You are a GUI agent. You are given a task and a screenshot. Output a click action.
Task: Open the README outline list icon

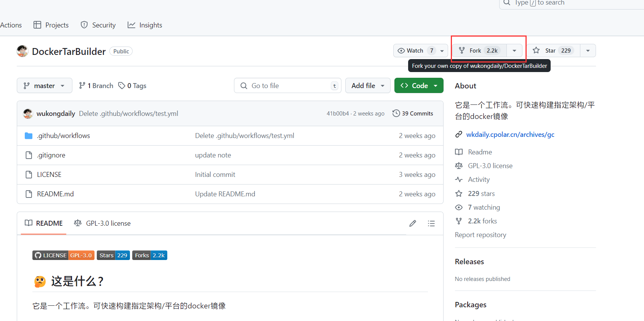[431, 223]
